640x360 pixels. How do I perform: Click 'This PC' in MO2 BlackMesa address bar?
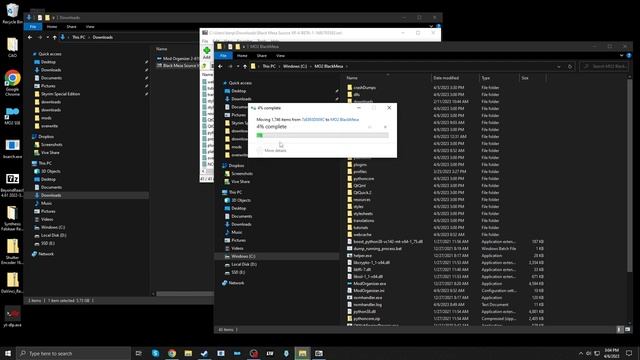pos(269,66)
